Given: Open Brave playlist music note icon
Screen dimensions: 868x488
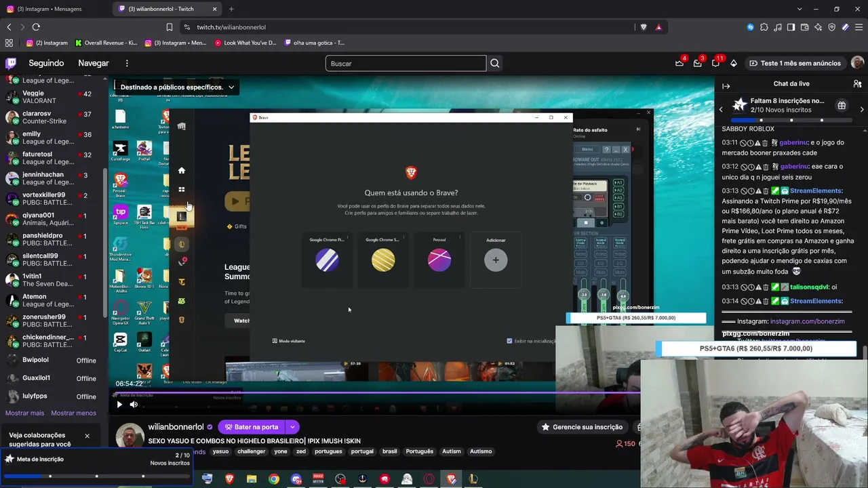Looking at the screenshot, I should point(778,27).
